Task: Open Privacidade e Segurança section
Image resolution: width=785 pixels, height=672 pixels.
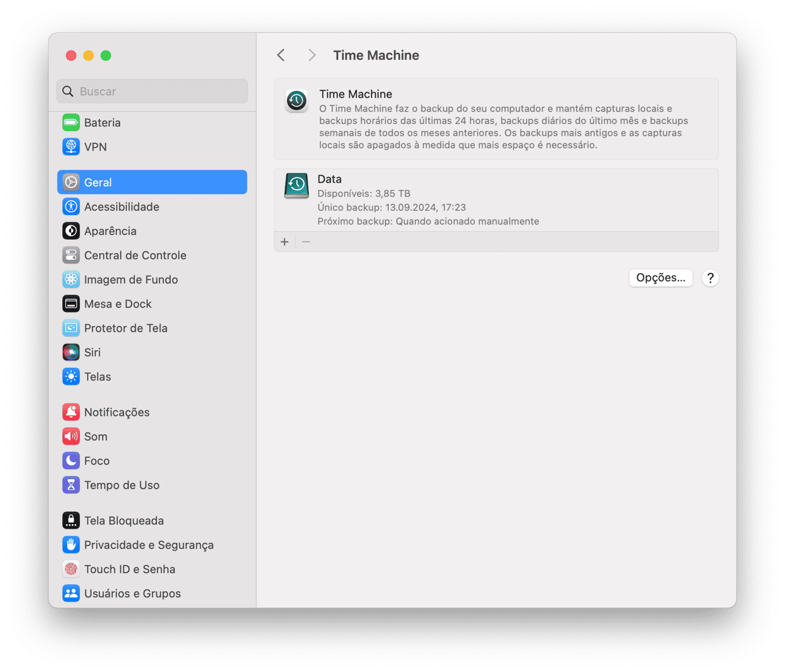Action: tap(148, 545)
